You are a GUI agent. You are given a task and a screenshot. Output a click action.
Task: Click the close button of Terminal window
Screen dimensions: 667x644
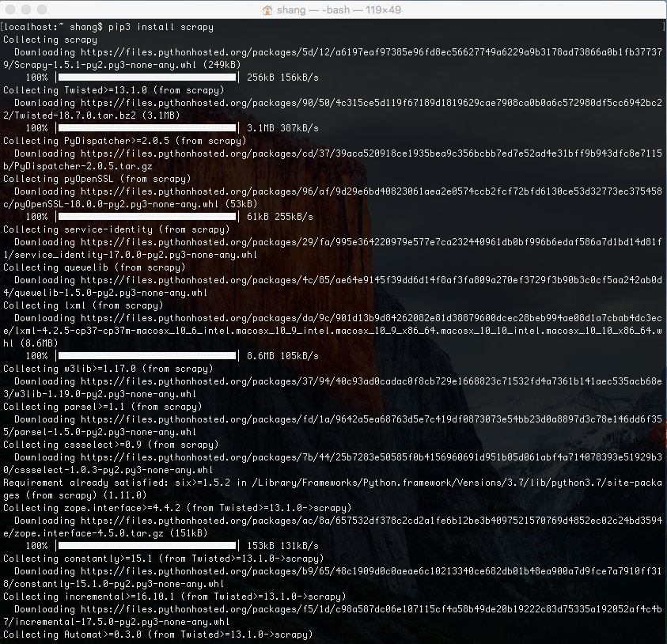[10, 9]
